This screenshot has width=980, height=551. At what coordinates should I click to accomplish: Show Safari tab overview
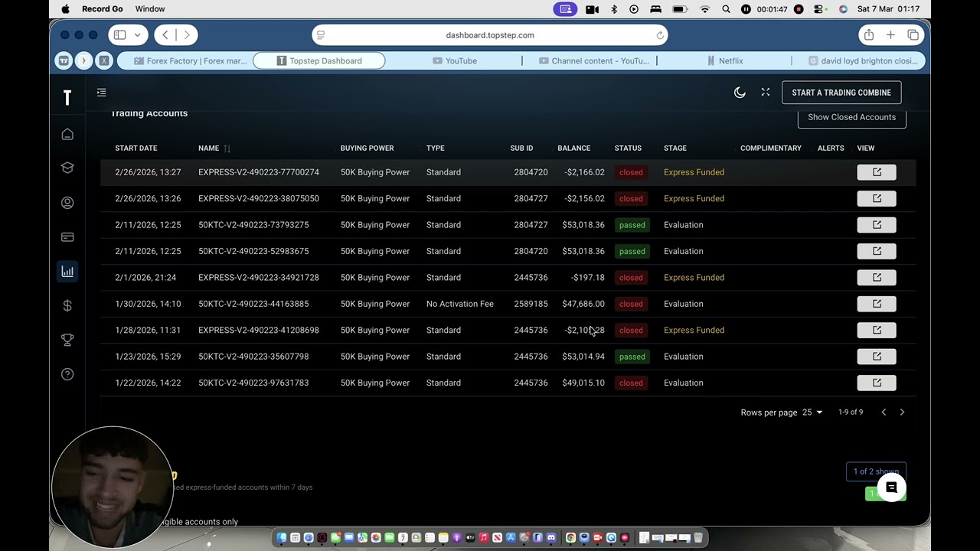(913, 35)
